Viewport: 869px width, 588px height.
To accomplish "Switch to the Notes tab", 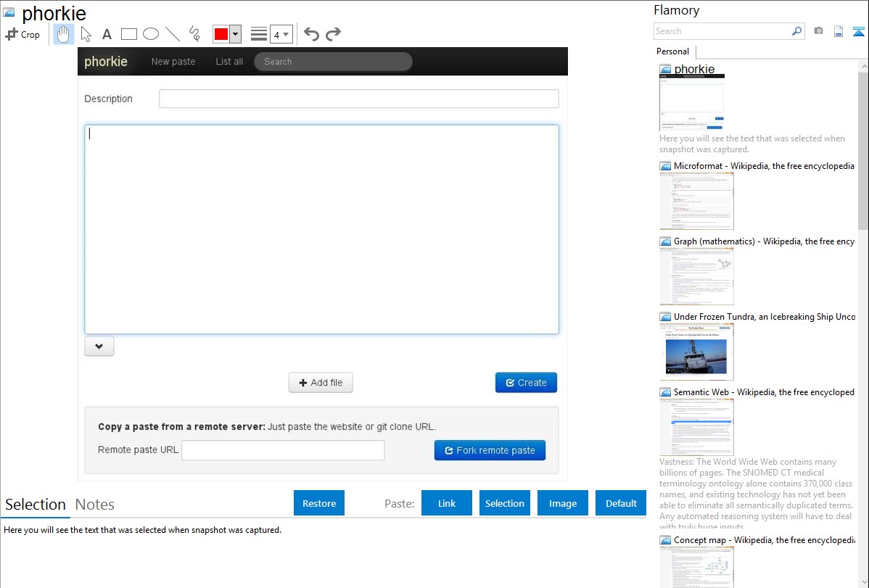I will (95, 505).
